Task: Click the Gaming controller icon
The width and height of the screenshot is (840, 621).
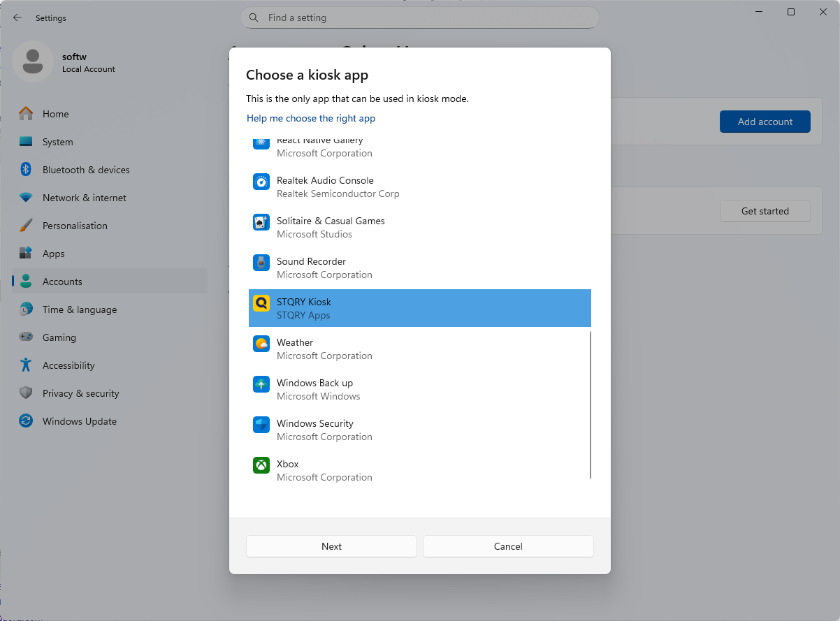Action: tap(26, 337)
